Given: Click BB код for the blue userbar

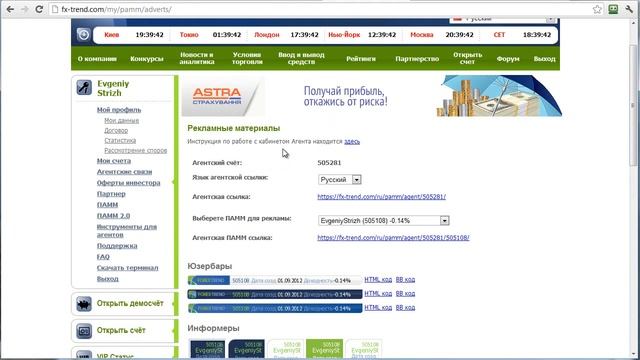Looking at the screenshot, I should tap(405, 308).
